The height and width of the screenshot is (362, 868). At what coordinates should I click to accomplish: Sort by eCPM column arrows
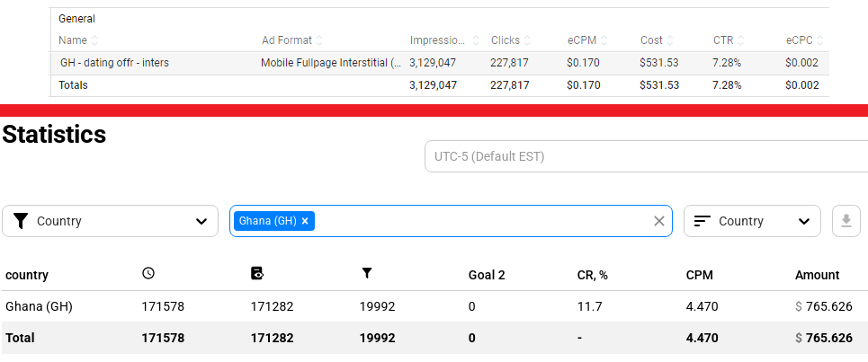pyautogui.click(x=604, y=40)
